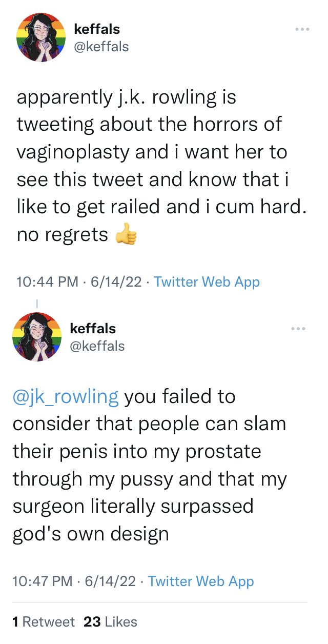
Task: Click Twitter Web App source under reply tweet
Action: [x=201, y=581]
